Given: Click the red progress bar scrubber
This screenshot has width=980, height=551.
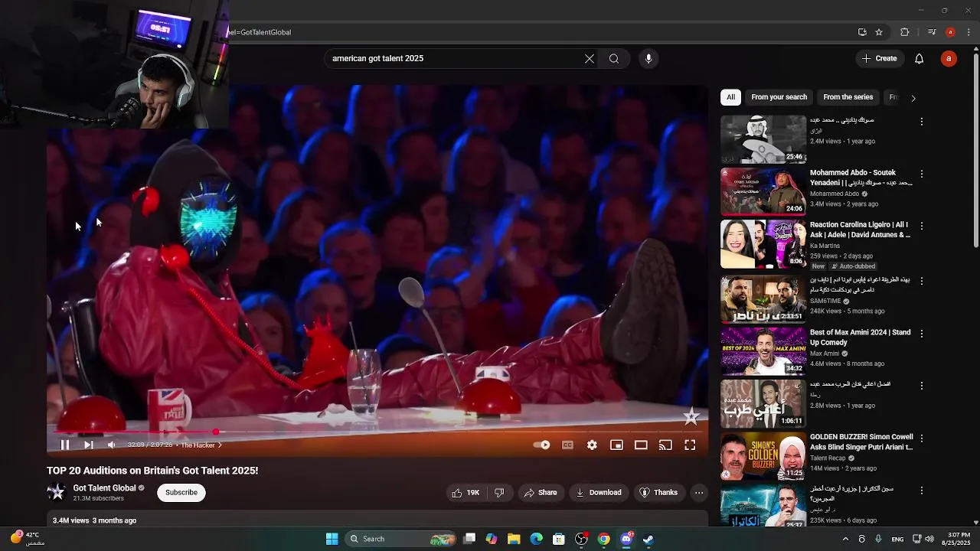Looking at the screenshot, I should pyautogui.click(x=216, y=432).
